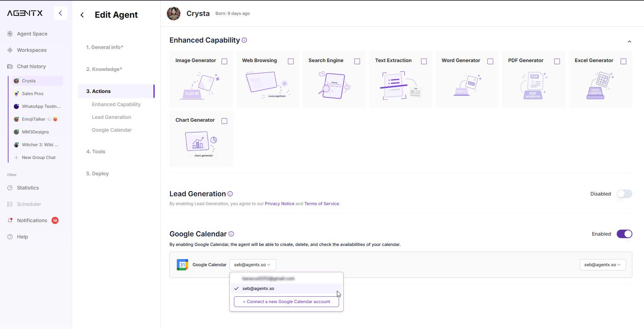Click the Text Extraction illustration

pyautogui.click(x=400, y=85)
